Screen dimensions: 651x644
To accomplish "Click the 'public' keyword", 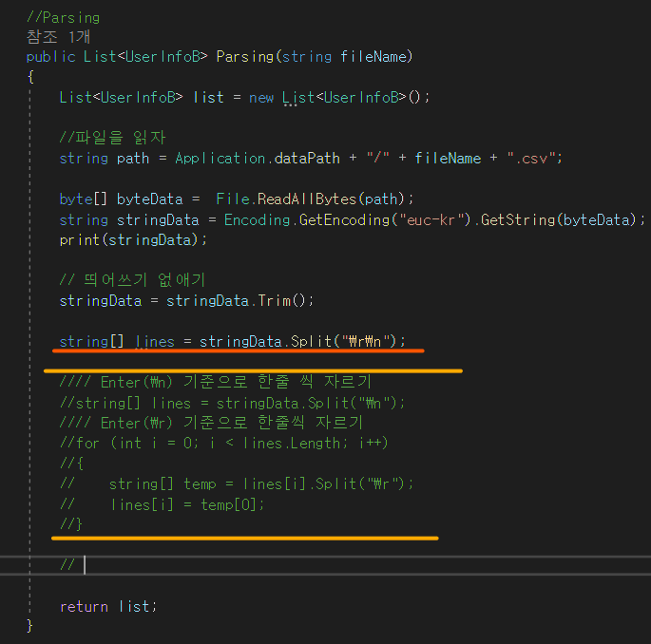I will click(50, 56).
